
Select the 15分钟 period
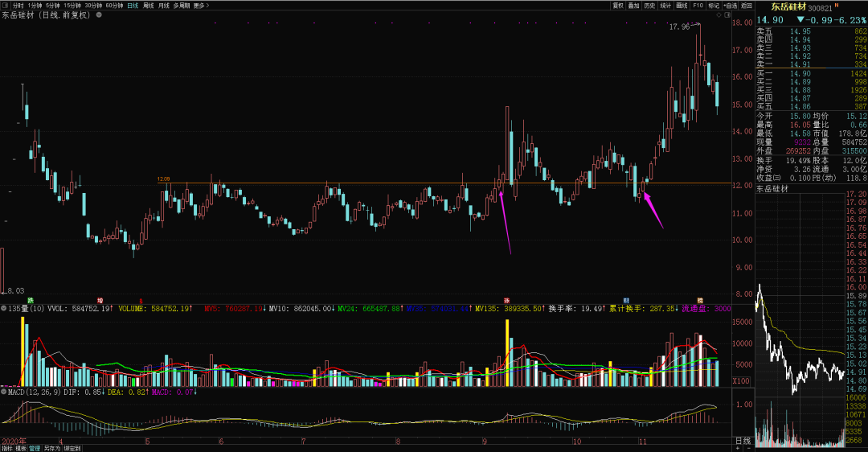(72, 5)
